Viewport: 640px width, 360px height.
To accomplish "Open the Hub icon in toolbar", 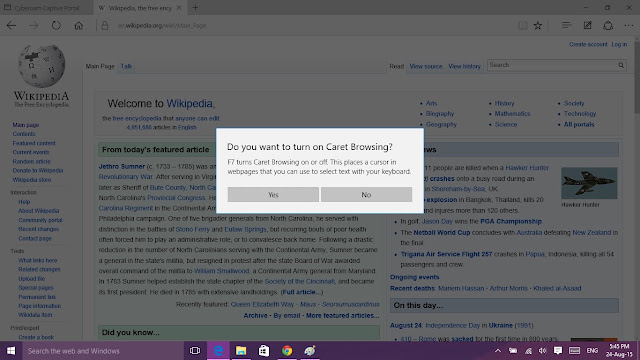I will pyautogui.click(x=566, y=25).
